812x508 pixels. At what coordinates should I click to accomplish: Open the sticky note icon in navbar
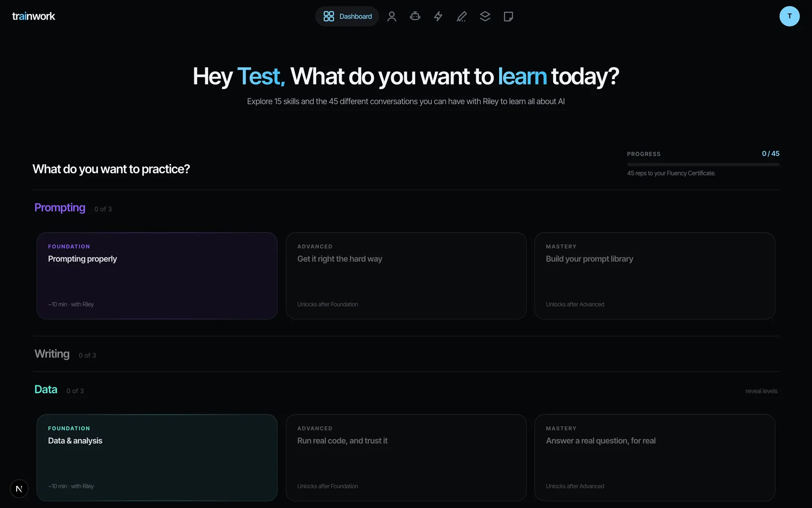point(508,16)
